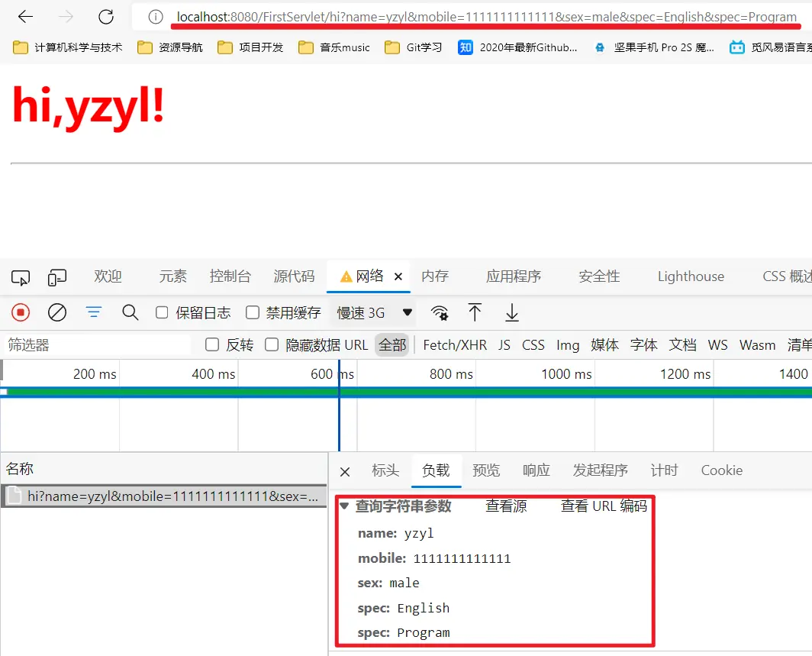Open network search magnifier icon
Image resolution: width=812 pixels, height=656 pixels.
[x=130, y=312]
